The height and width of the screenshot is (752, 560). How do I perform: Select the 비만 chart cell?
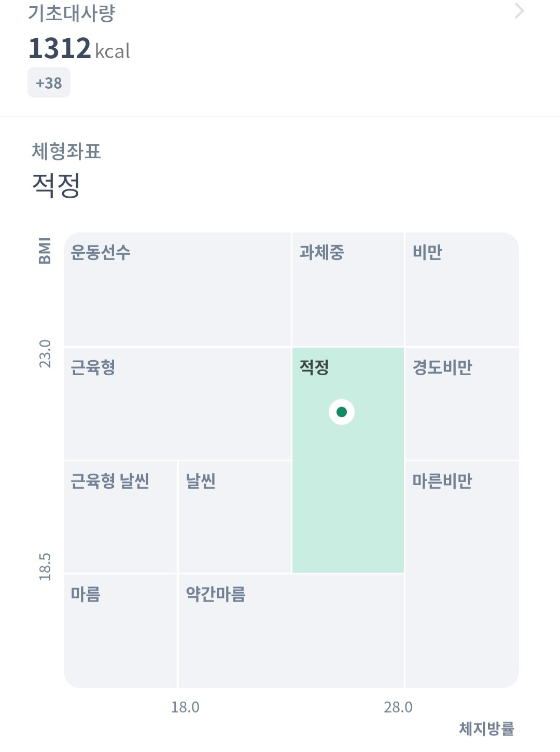pyautogui.click(x=462, y=289)
